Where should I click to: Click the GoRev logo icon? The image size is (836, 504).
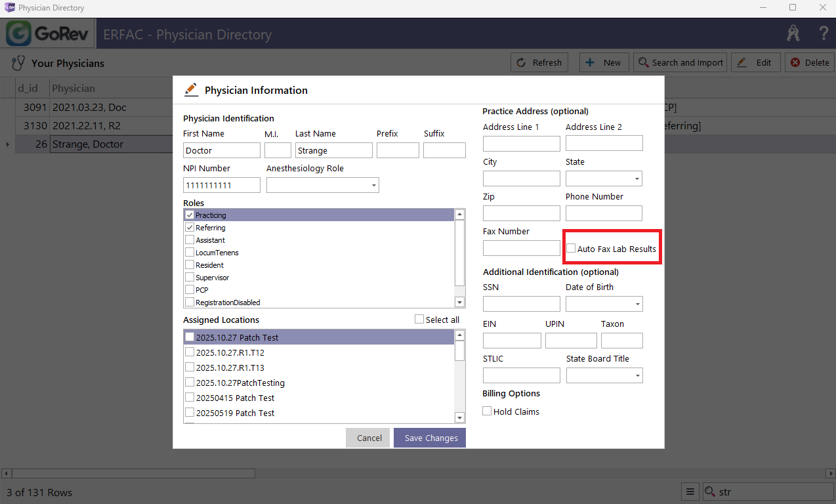tap(20, 33)
